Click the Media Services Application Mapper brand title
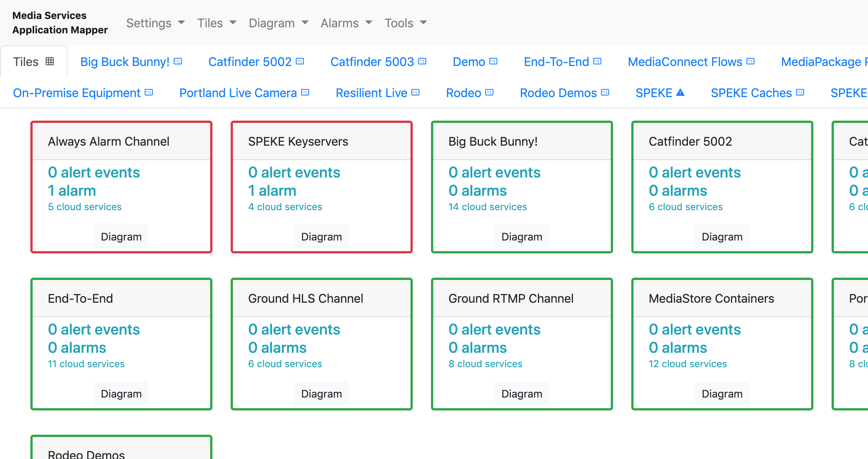868x459 pixels. click(60, 23)
